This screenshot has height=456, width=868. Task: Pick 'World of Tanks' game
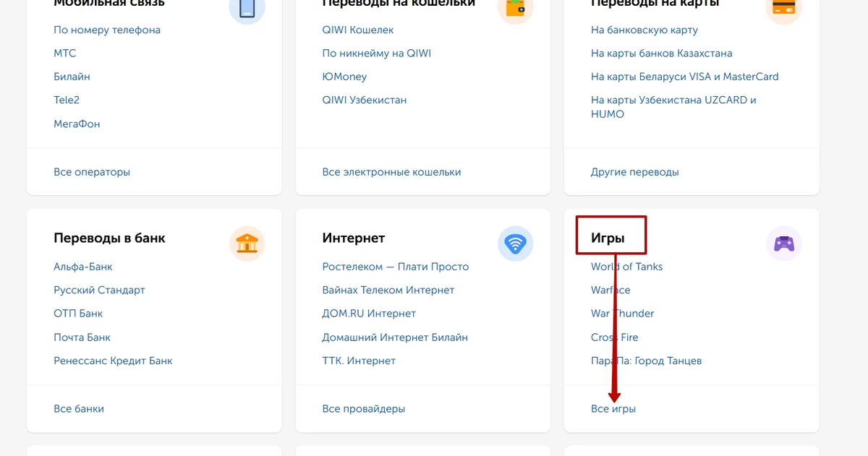(x=626, y=267)
